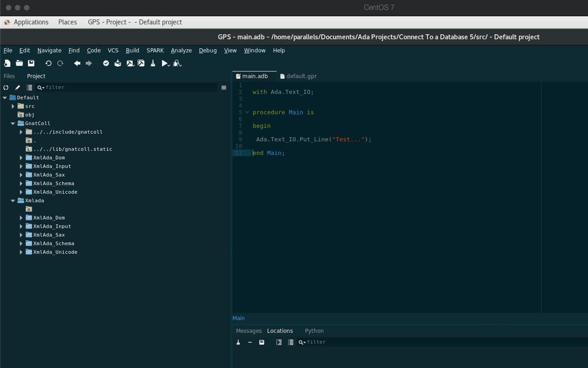This screenshot has width=588, height=368.
Task: Fold the procedure Main block in editor
Action: pos(247,112)
